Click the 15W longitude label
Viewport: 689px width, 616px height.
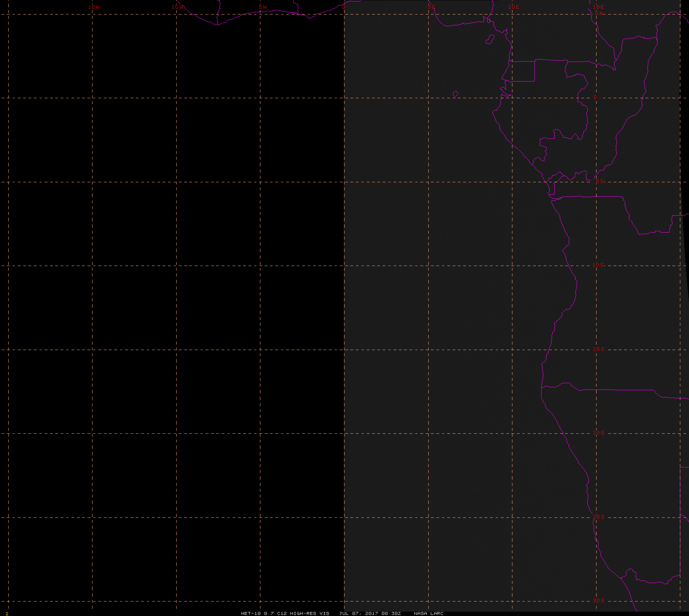(94, 7)
